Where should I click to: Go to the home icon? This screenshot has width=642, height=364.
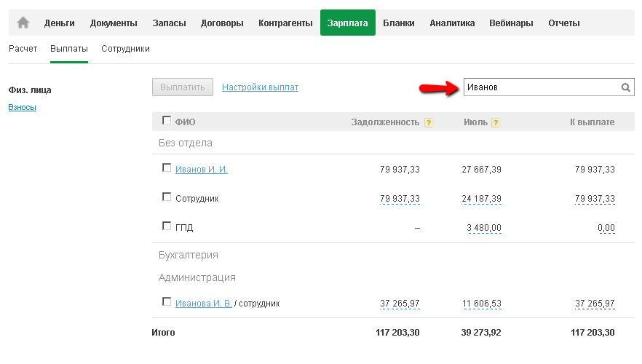pos(23,23)
